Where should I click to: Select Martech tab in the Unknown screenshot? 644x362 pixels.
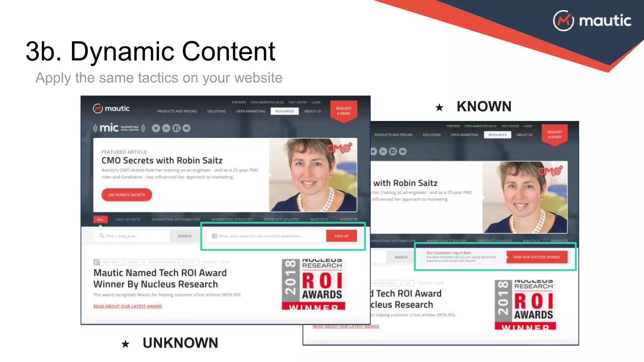click(x=319, y=219)
